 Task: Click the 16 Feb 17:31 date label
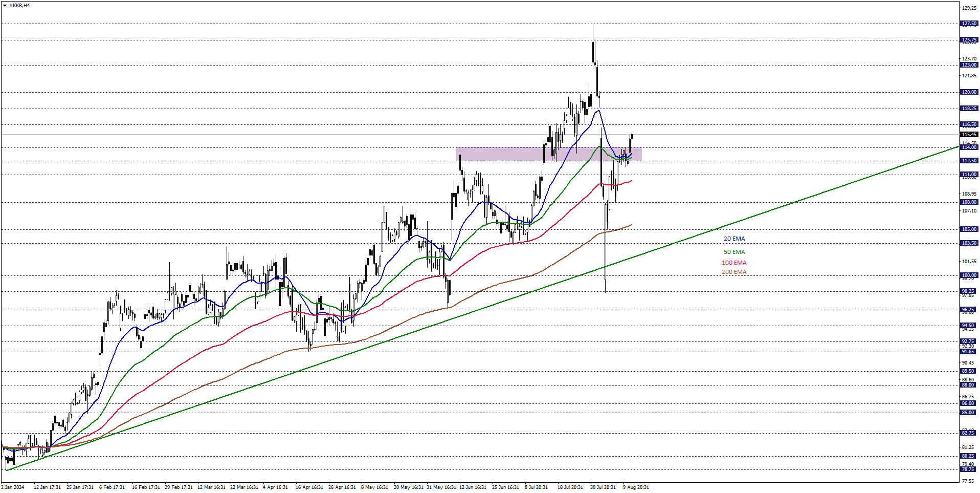[x=146, y=487]
